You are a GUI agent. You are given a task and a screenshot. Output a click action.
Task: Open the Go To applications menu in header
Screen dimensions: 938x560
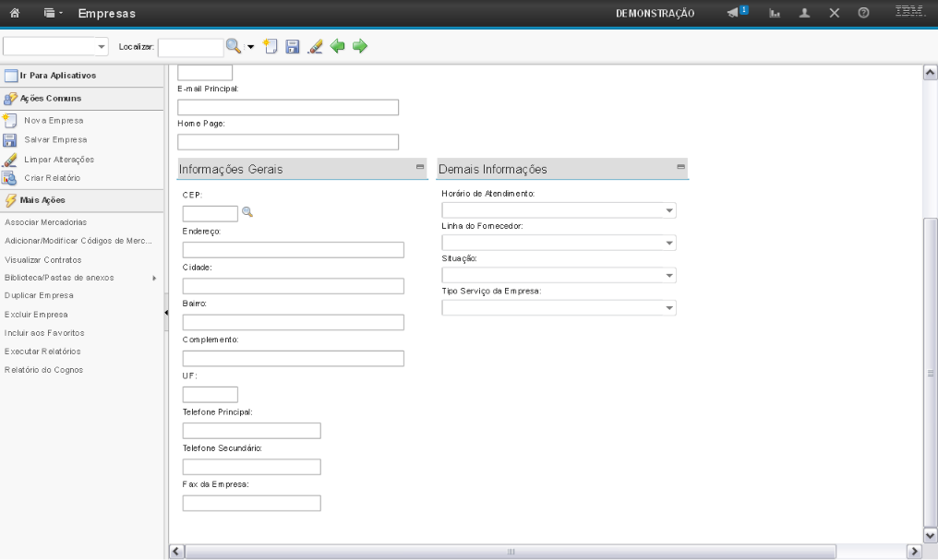pos(54,13)
